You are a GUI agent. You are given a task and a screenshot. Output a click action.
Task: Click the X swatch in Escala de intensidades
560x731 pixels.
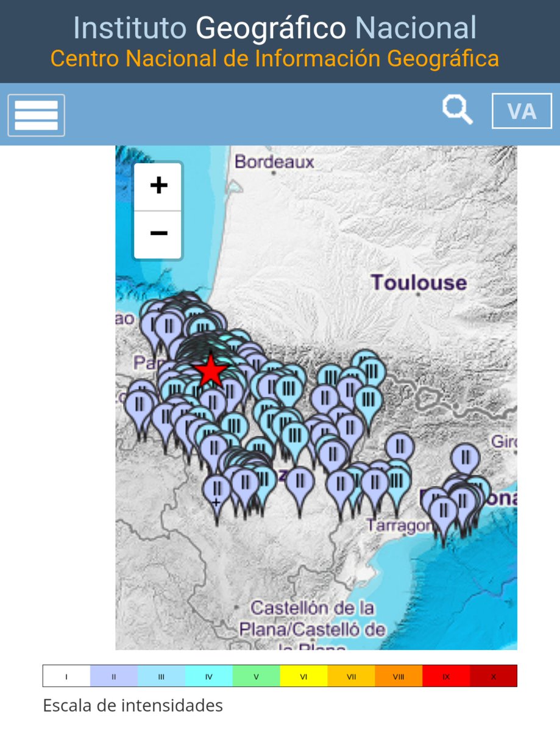pos(494,676)
